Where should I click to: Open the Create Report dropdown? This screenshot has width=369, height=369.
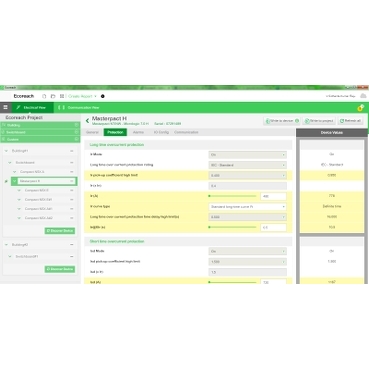coord(82,96)
